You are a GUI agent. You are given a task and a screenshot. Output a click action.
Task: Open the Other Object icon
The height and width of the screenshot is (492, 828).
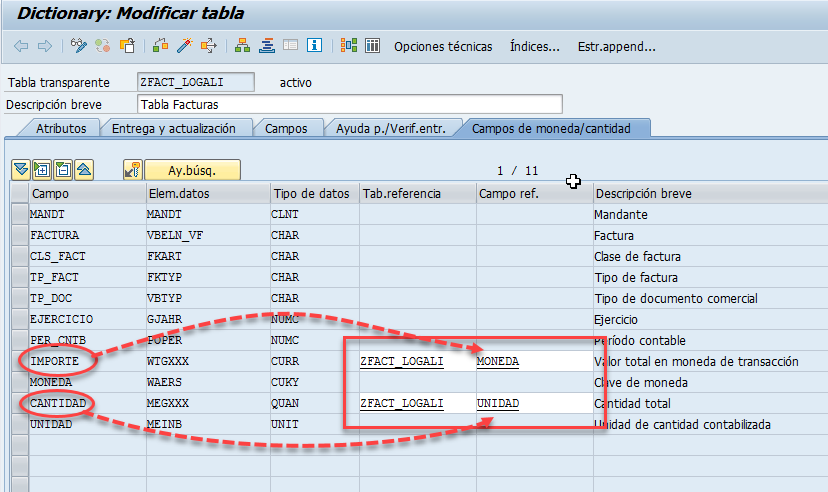click(127, 45)
